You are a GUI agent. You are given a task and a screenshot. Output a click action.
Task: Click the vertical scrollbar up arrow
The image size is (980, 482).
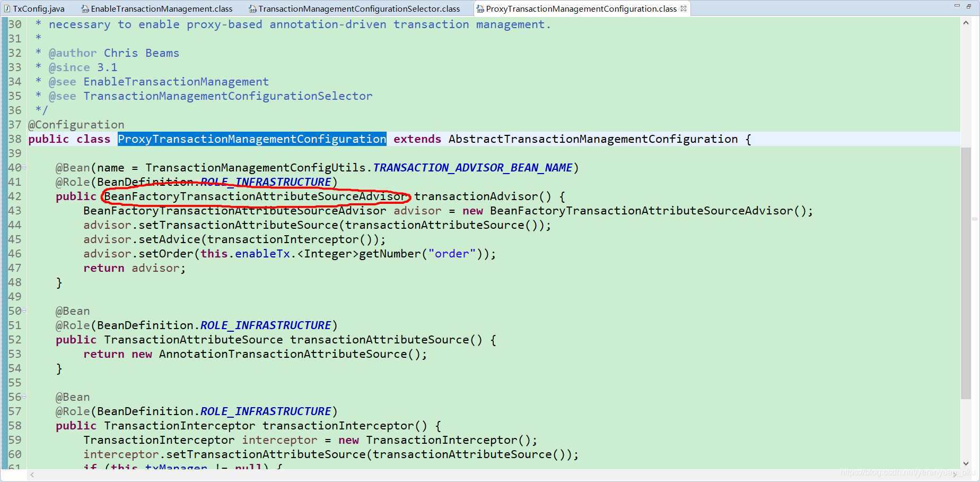pos(966,23)
